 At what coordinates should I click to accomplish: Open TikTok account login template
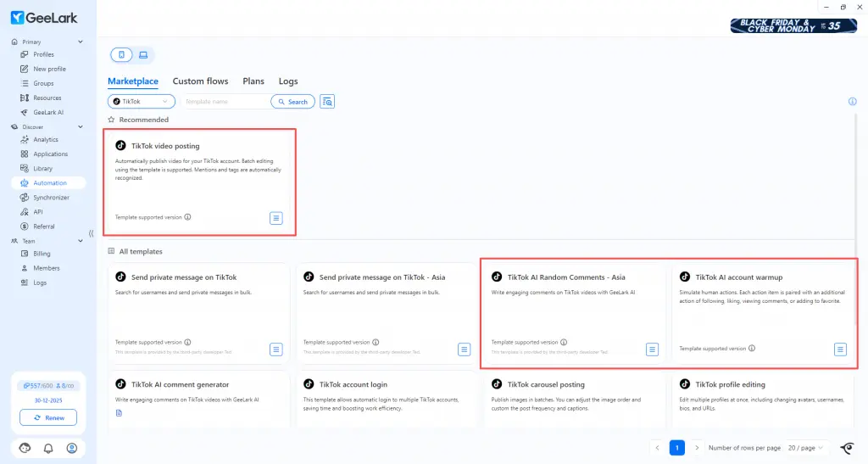[387, 400]
